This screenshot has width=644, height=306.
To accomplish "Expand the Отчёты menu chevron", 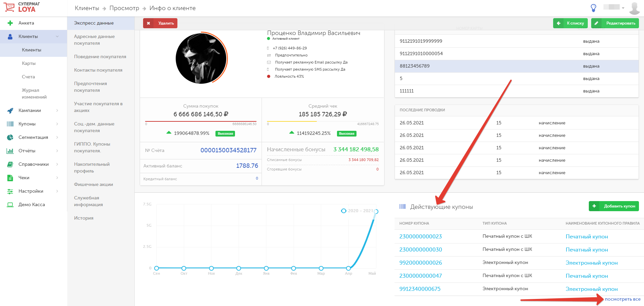I will (57, 151).
